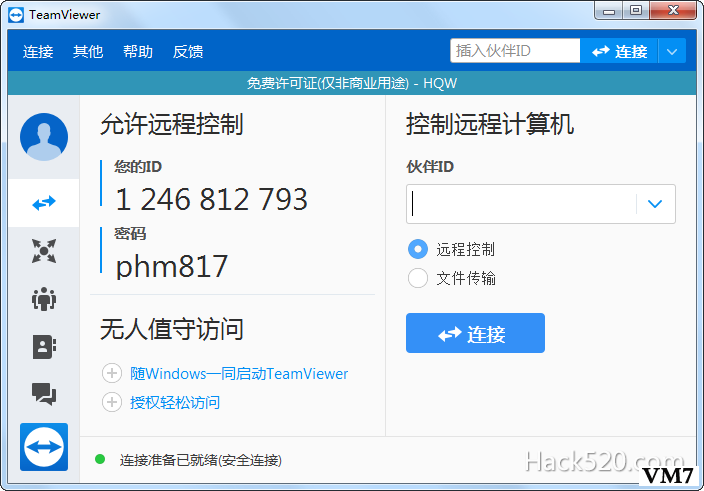Open the contact book sidebar icon
704x491 pixels.
pyautogui.click(x=44, y=346)
